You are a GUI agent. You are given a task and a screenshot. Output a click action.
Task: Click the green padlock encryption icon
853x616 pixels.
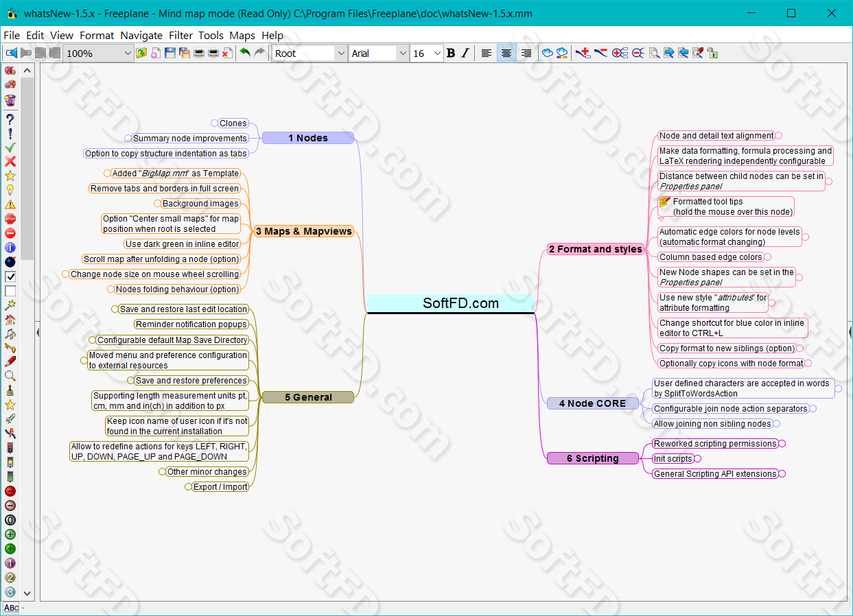pos(712,53)
